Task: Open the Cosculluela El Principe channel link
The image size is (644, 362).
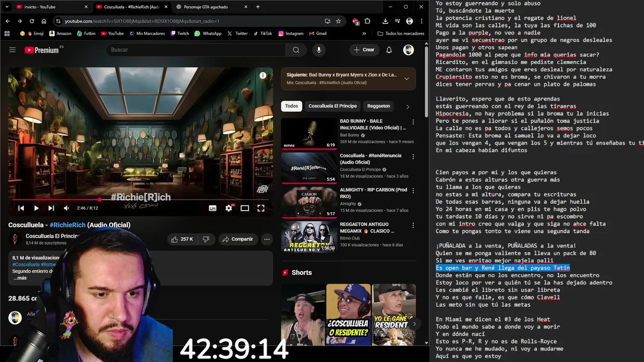Action: [52, 236]
